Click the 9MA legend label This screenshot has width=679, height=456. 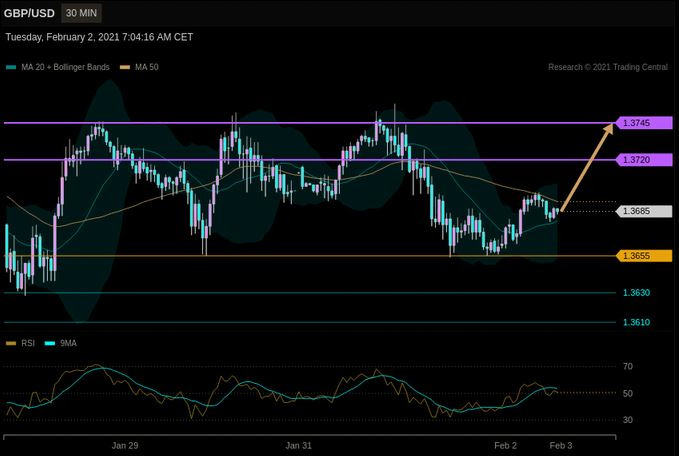[x=68, y=343]
